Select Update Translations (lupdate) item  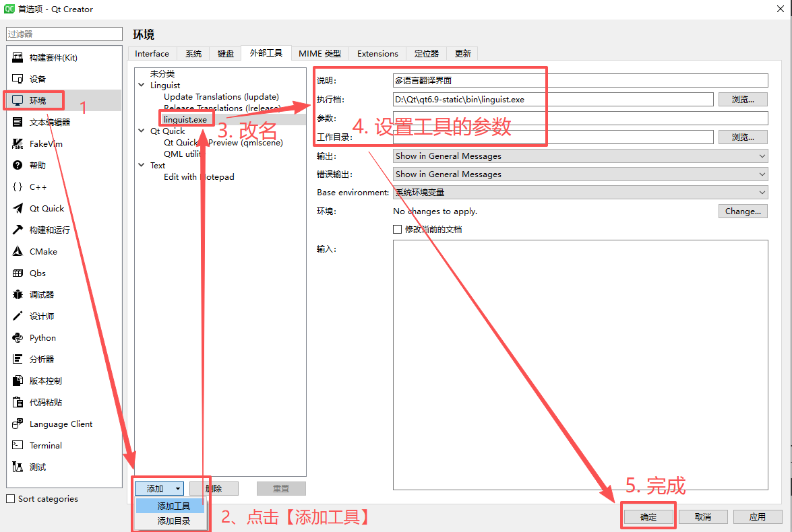221,97
